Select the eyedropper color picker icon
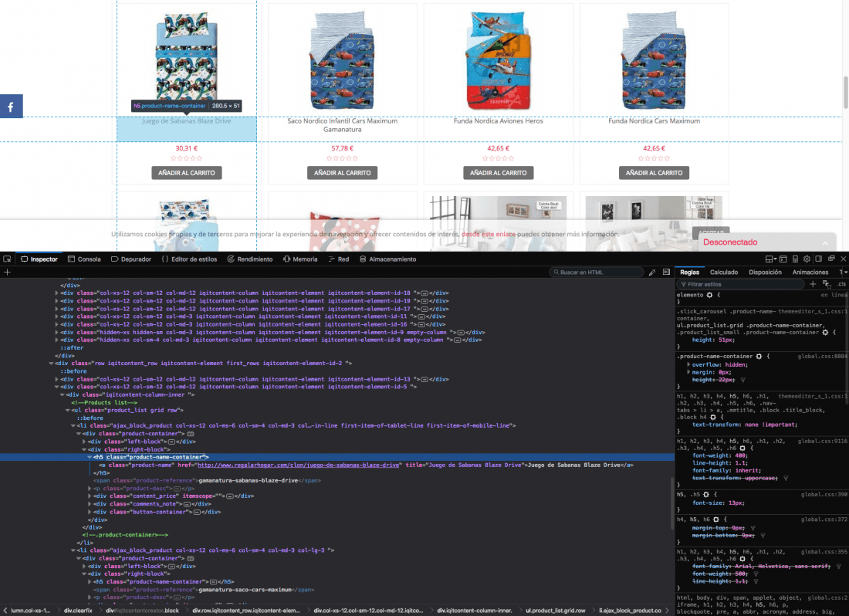 click(652, 272)
